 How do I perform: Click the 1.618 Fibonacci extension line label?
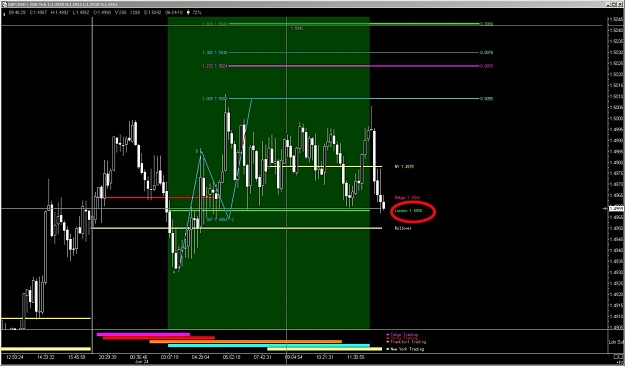coord(215,24)
